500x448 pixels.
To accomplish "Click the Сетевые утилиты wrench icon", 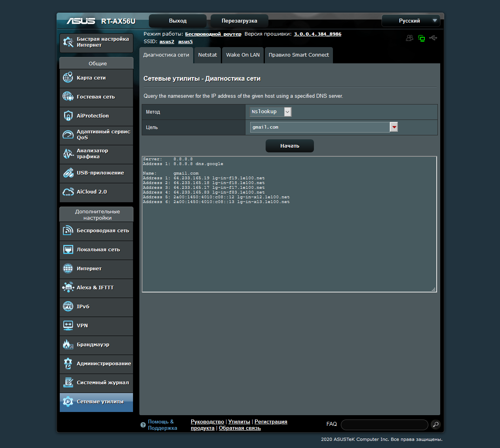I will coord(68,401).
